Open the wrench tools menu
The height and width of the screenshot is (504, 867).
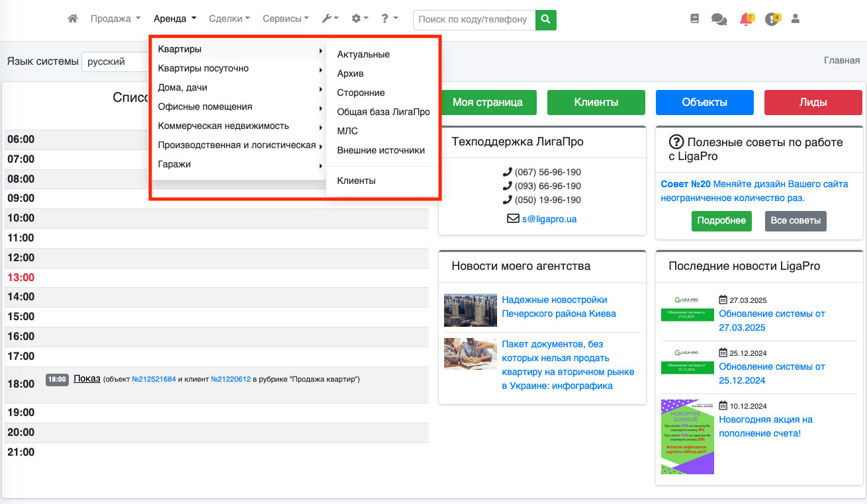pos(330,19)
